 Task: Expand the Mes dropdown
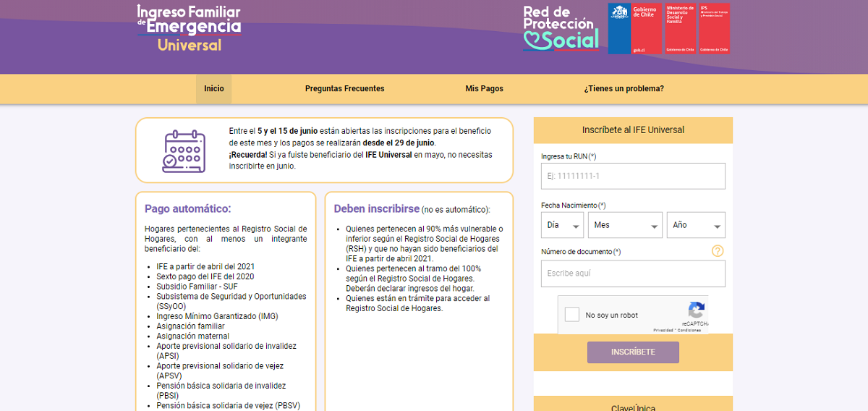coord(625,225)
